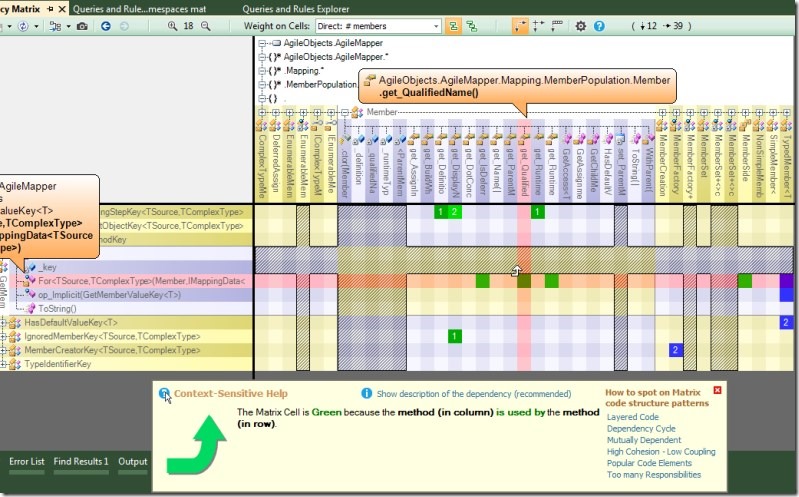The height and width of the screenshot is (497, 799).
Task: Click the blue cell 2 in the HasDefaultValueKey row
Action: [786, 322]
